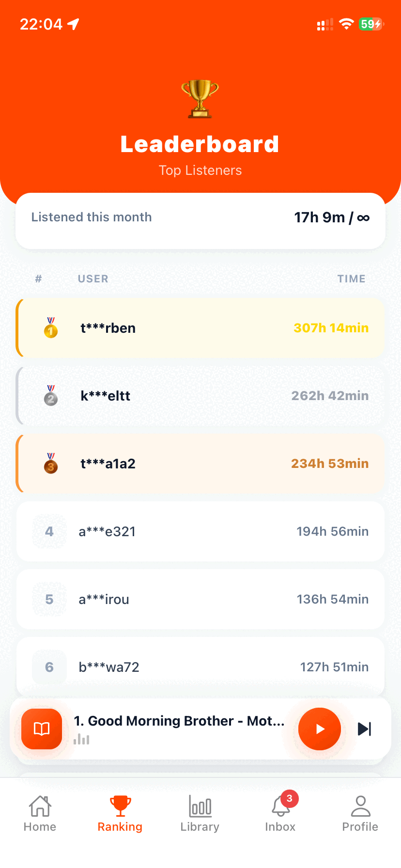The height and width of the screenshot is (868, 401).
Task: Open the Library tab
Action: point(200,814)
